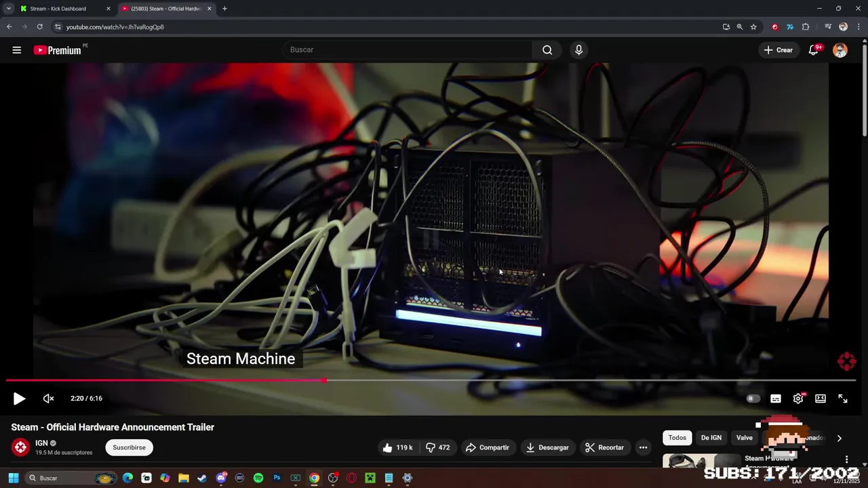
Task: Open more actions ellipsis menu
Action: (643, 447)
